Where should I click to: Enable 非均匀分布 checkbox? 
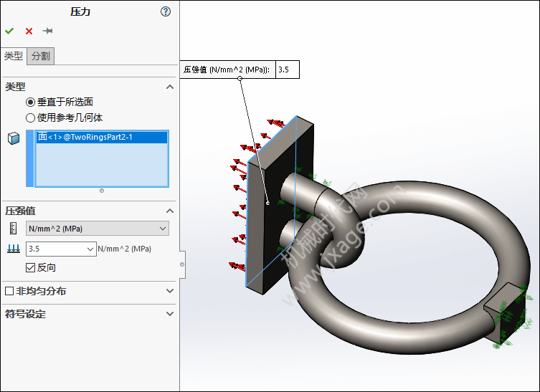click(9, 291)
